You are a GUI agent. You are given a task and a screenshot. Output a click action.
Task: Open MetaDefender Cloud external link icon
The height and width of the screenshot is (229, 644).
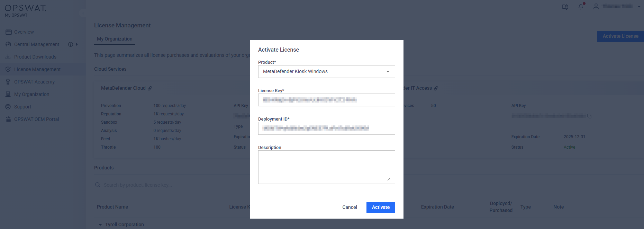click(150, 88)
